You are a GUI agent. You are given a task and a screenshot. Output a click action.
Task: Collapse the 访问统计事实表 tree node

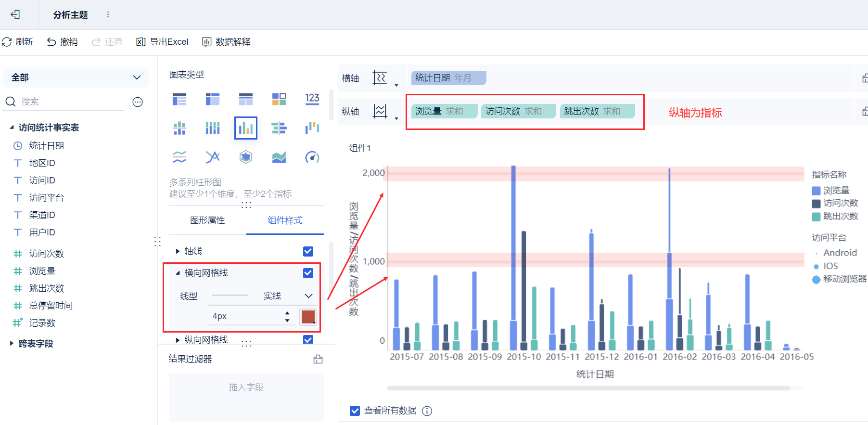[x=12, y=128]
